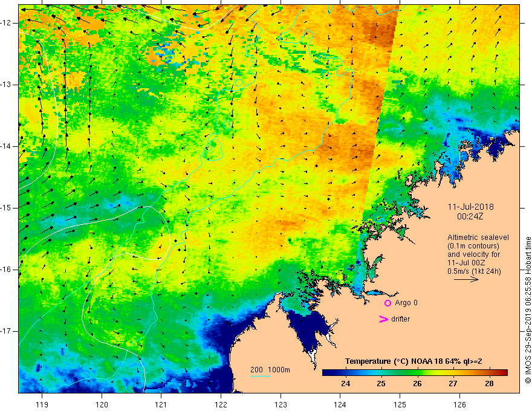Image resolution: width=532 pixels, height=411 pixels.
Task: Click the 25 value on temperature scale
Action: click(381, 384)
